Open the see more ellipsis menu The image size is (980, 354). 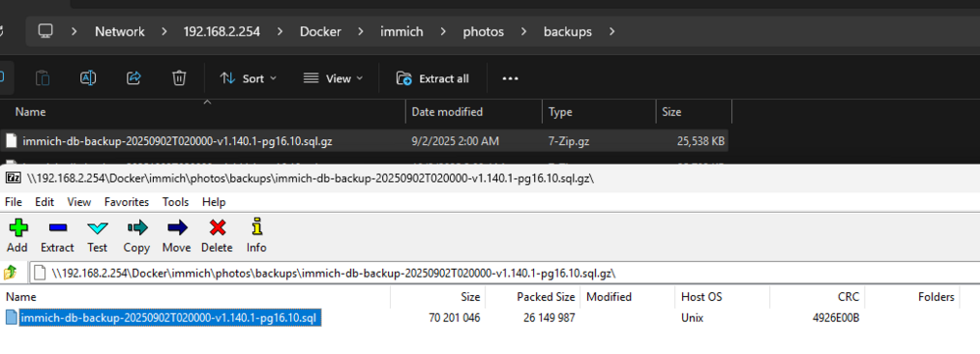pyautogui.click(x=511, y=78)
